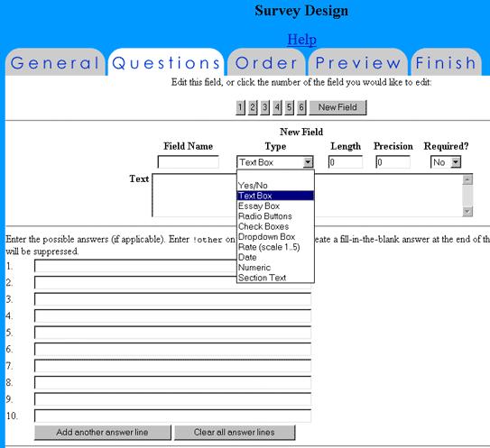Select Section Text field type

click(x=275, y=278)
